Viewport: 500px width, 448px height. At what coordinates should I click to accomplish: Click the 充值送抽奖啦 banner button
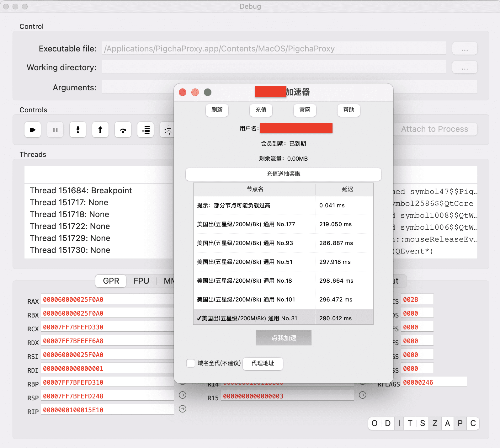pos(284,174)
